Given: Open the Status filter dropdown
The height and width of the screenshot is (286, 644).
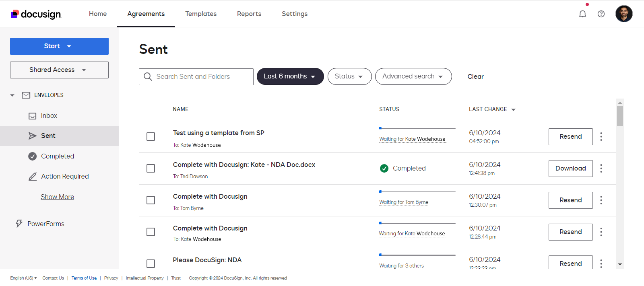Looking at the screenshot, I should [x=349, y=76].
